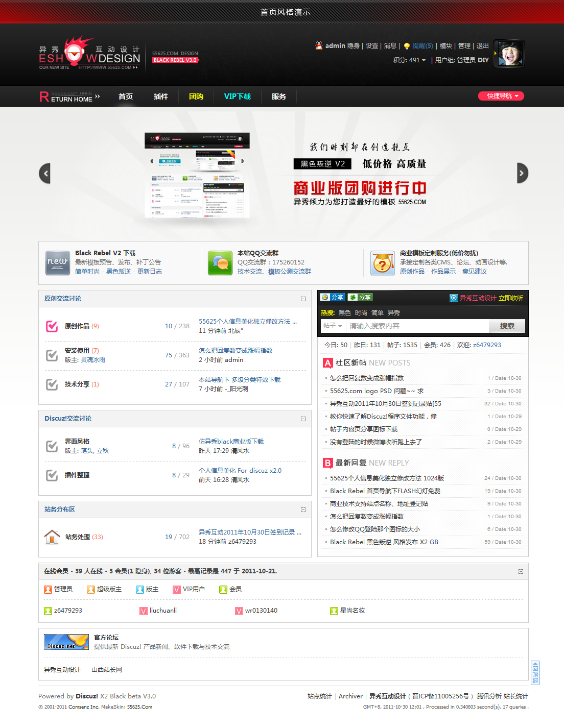
Task: Open the 团购 navigation tab
Action: coord(196,96)
